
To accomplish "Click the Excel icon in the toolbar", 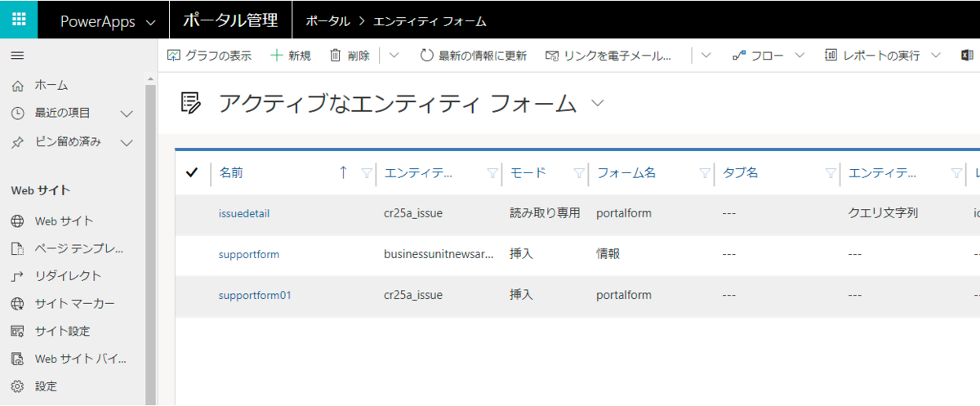I will [x=969, y=56].
